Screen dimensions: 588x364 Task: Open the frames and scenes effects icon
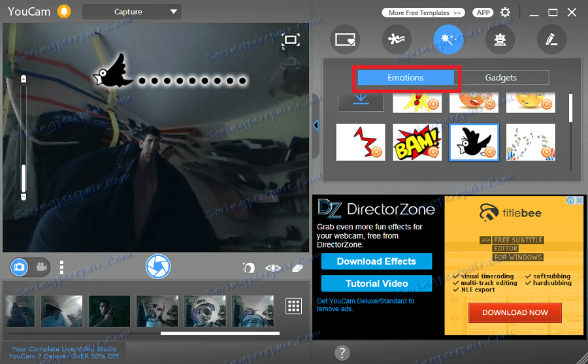coord(345,39)
